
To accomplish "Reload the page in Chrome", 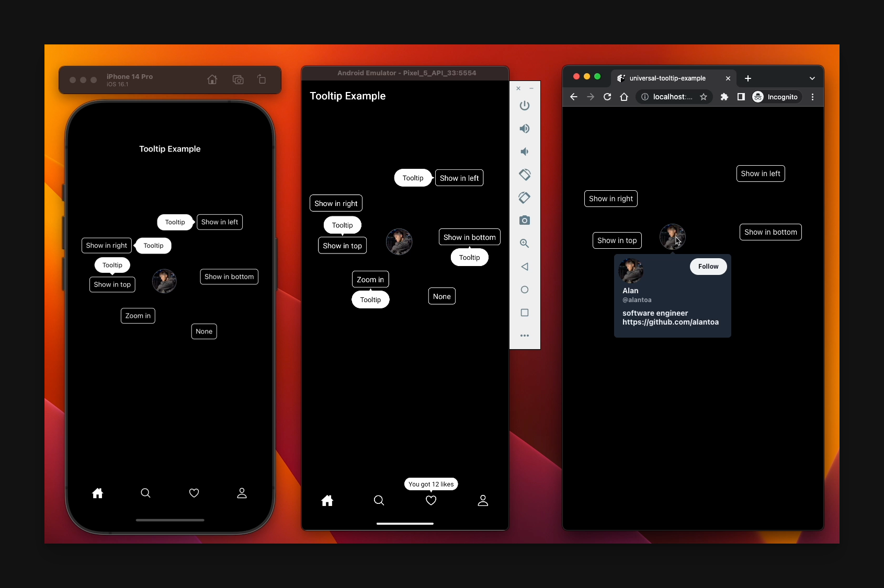I will 607,97.
